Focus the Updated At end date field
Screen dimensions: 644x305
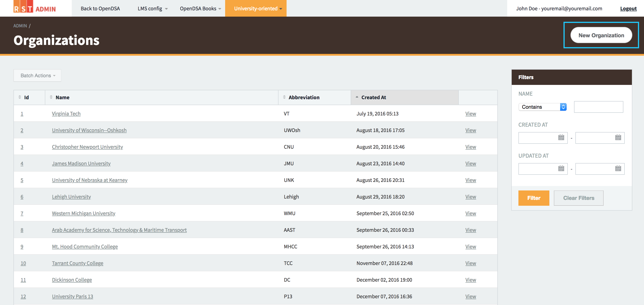pos(600,169)
